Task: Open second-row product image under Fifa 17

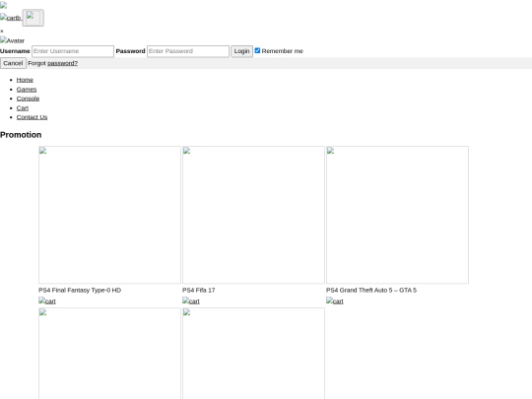Action: tap(253, 354)
